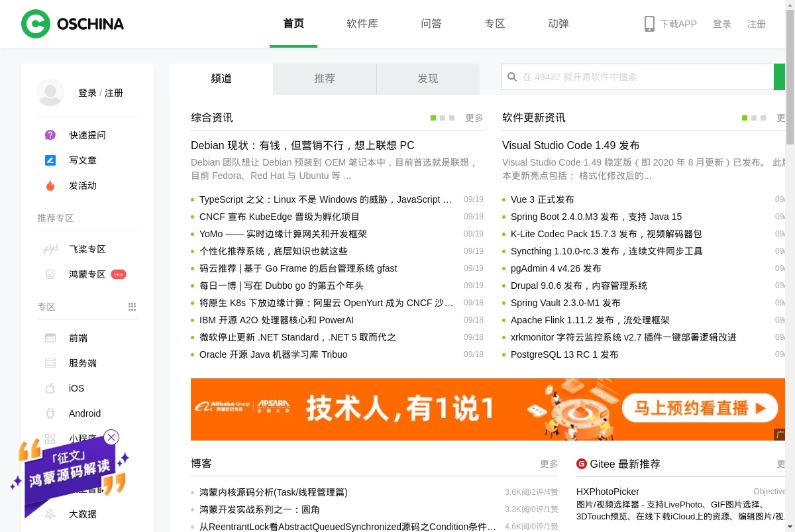Open the 问答 nav item
Image resolution: width=795 pixels, height=532 pixels.
tap(431, 24)
